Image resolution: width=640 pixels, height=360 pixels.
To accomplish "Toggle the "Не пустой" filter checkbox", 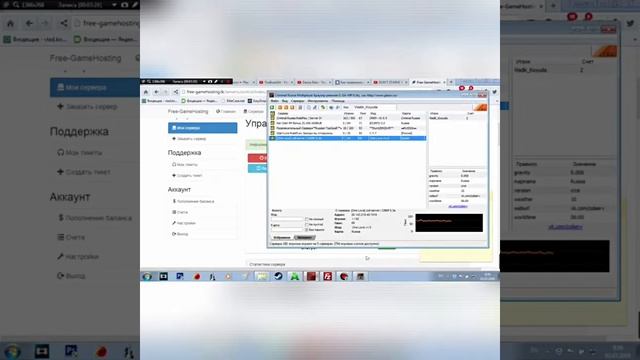I will pyautogui.click(x=307, y=224).
